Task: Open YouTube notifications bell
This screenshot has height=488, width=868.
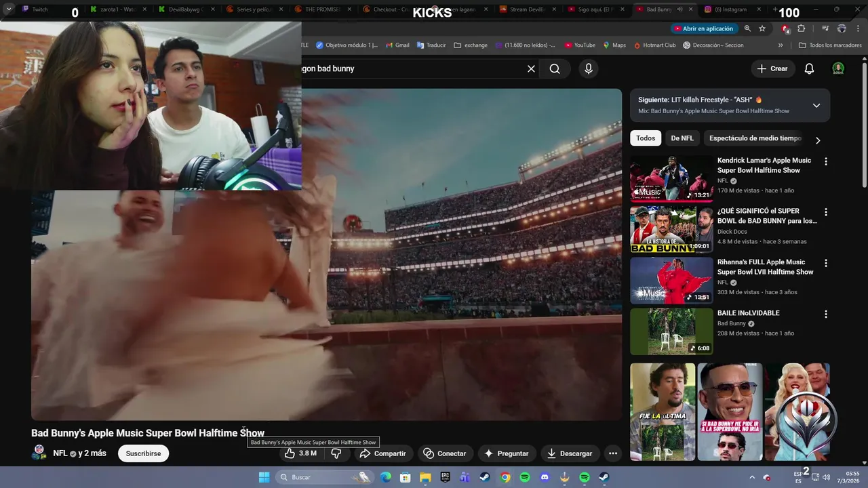Action: (x=809, y=68)
